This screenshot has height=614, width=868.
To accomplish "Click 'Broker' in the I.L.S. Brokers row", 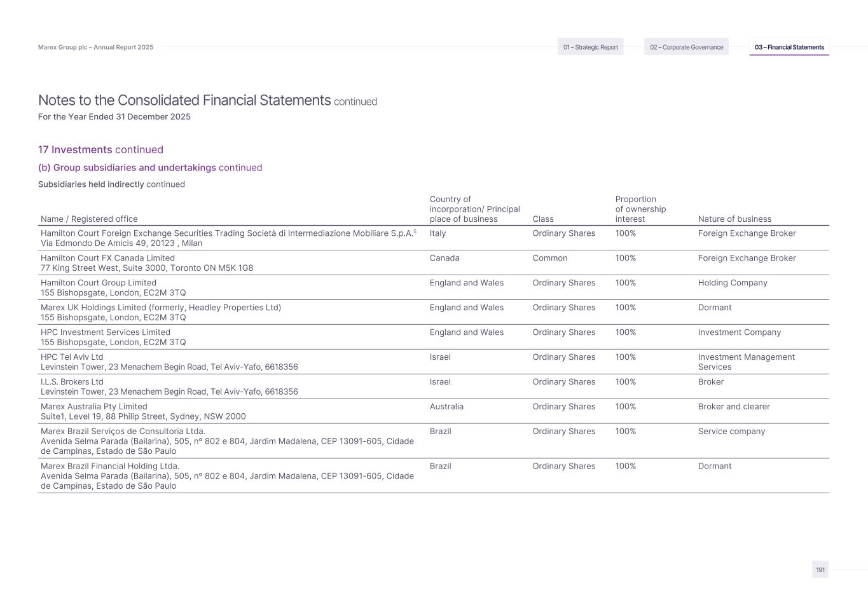I will pyautogui.click(x=711, y=382).
